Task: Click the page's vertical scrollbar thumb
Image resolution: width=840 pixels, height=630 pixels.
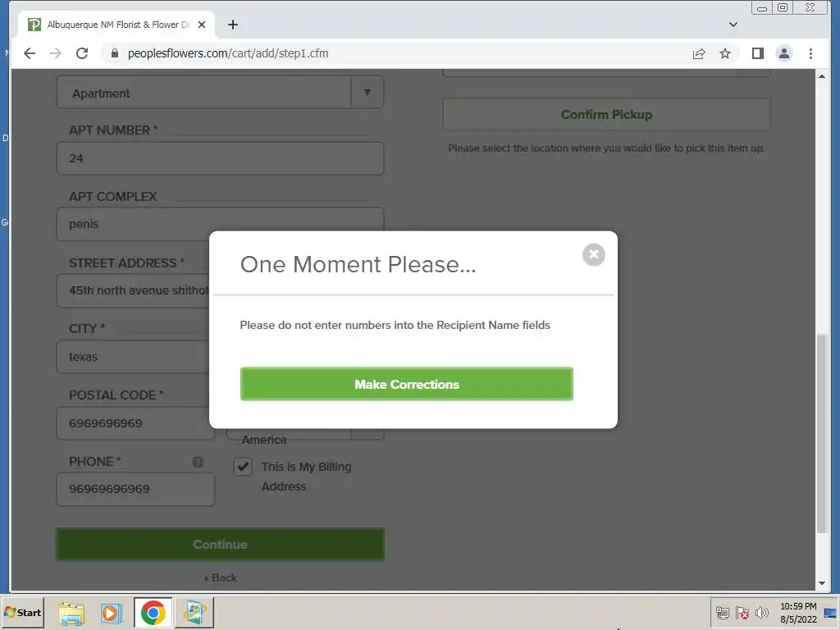Action: point(822,433)
